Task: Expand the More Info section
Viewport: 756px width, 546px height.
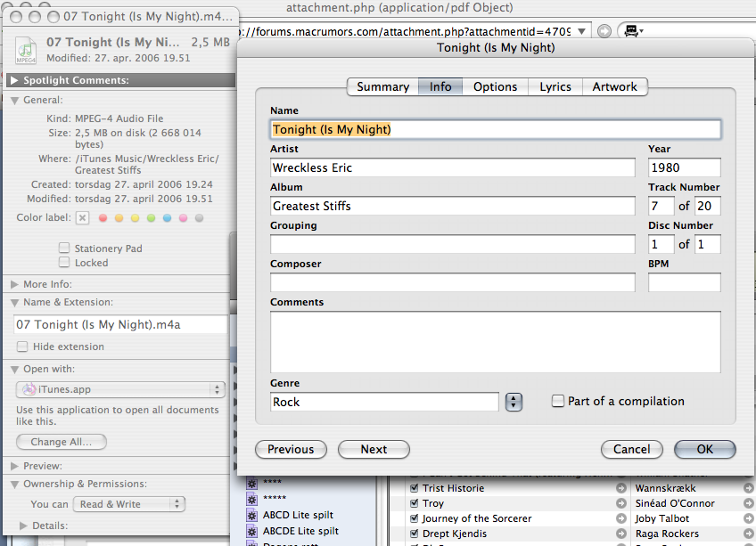Action: (14, 284)
